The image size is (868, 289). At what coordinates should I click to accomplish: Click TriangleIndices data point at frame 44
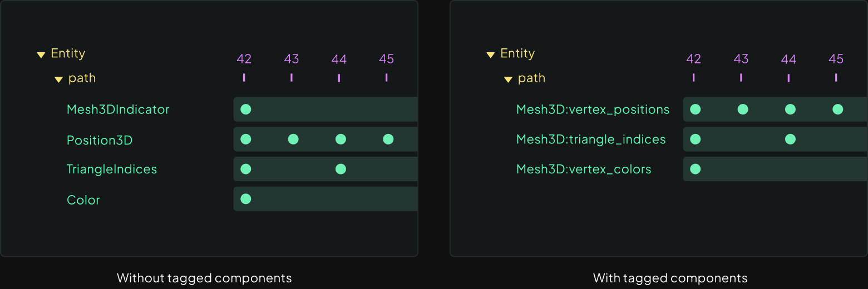[x=341, y=169]
